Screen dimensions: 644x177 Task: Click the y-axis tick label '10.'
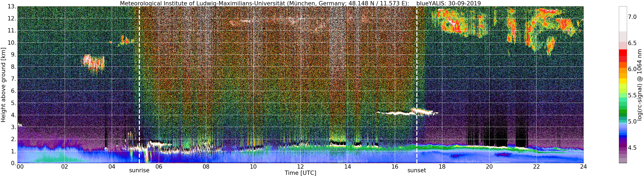pyautogui.click(x=12, y=43)
